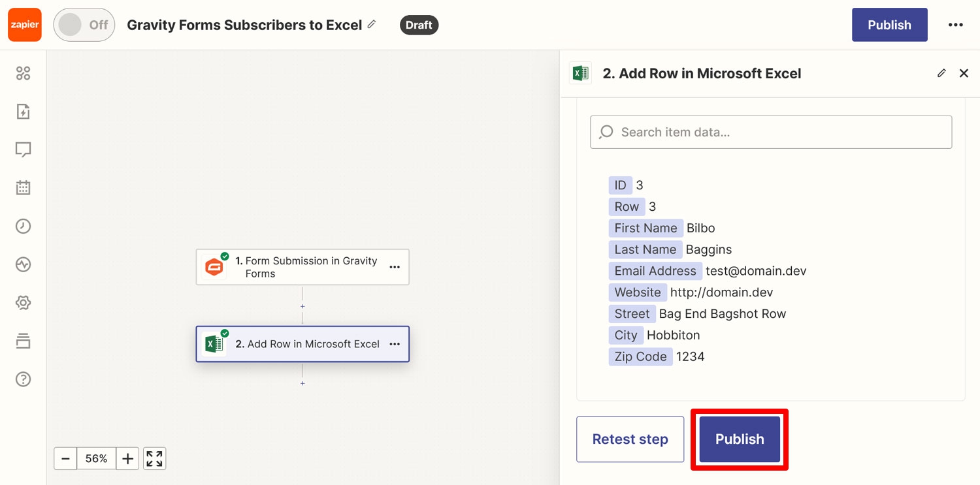Select the Last Name field label

point(645,249)
